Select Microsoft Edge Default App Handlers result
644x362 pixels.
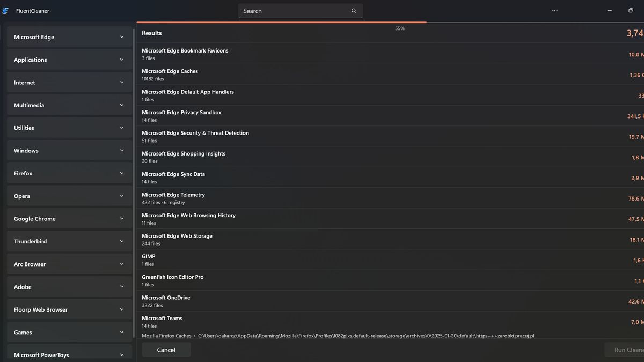tap(390, 95)
